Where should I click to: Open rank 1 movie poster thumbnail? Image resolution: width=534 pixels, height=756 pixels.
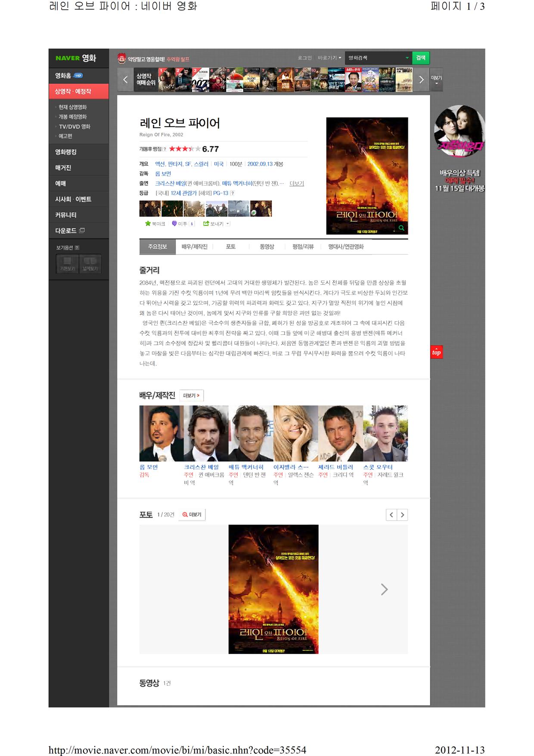(x=166, y=80)
